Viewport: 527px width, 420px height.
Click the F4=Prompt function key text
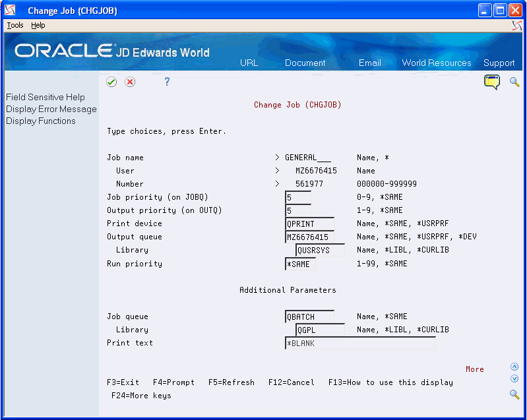coord(173,382)
